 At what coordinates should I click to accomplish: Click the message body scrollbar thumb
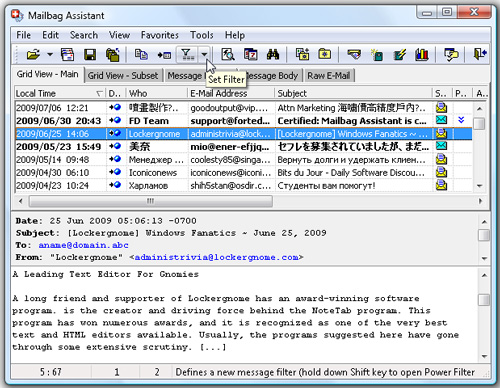pyautogui.click(x=484, y=299)
